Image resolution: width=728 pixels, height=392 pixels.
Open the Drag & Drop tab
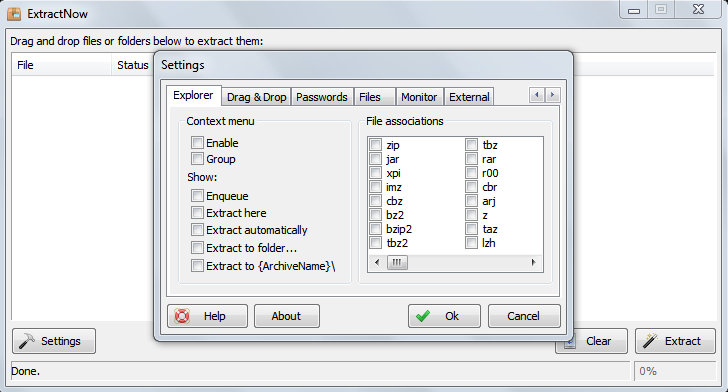(x=256, y=97)
